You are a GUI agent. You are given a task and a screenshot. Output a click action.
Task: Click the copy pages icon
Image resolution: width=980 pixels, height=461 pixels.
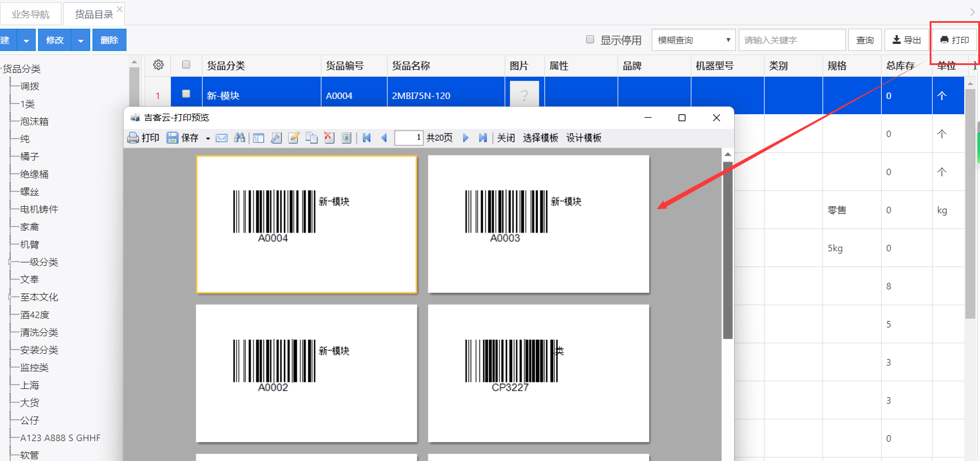pos(311,138)
